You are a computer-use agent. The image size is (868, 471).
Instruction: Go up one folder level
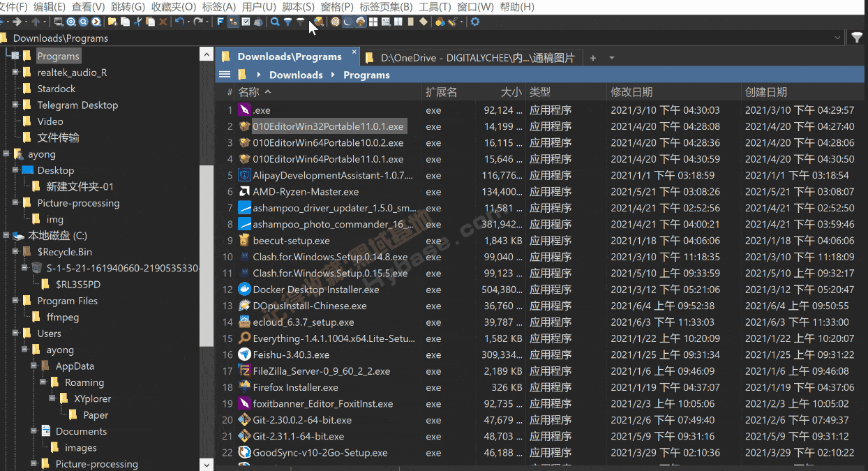tap(36, 22)
